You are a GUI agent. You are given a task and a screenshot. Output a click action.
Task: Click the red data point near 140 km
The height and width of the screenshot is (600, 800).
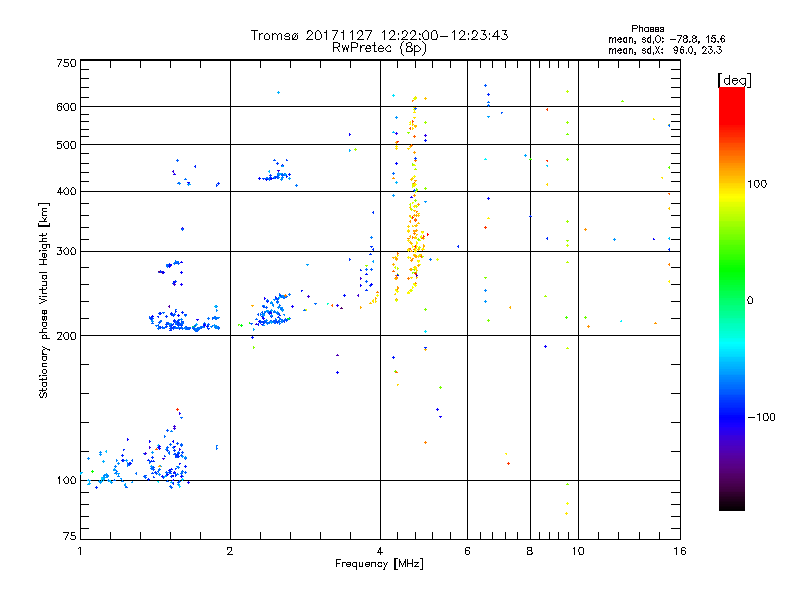pyautogui.click(x=177, y=409)
